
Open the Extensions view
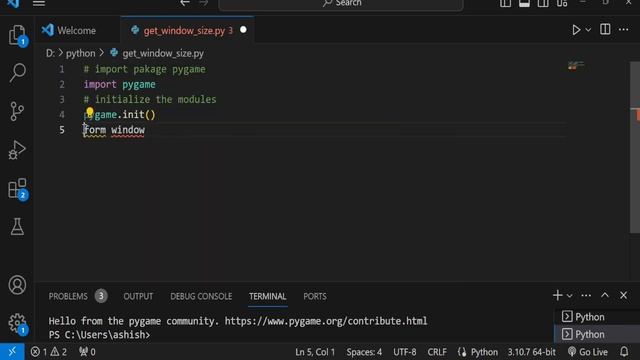coord(17,188)
